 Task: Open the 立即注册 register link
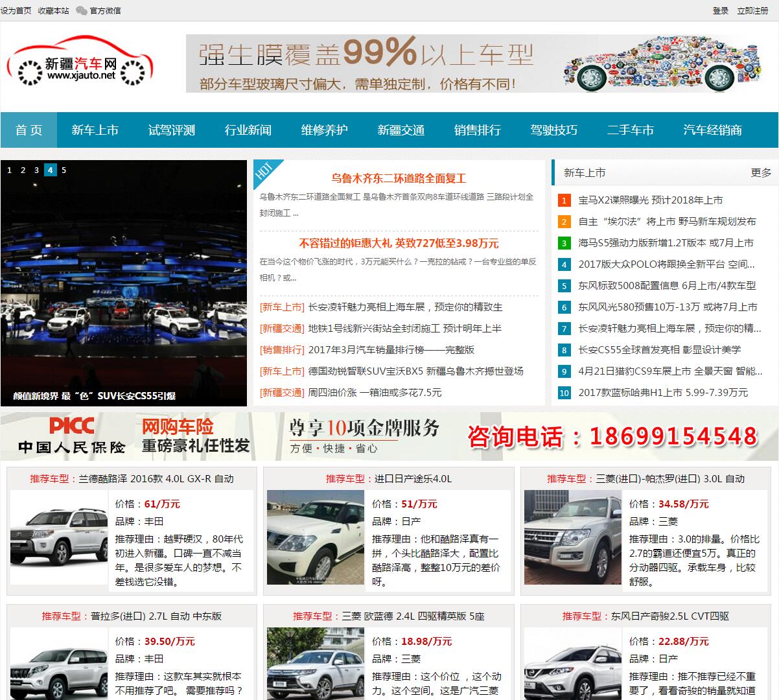pyautogui.click(x=752, y=10)
